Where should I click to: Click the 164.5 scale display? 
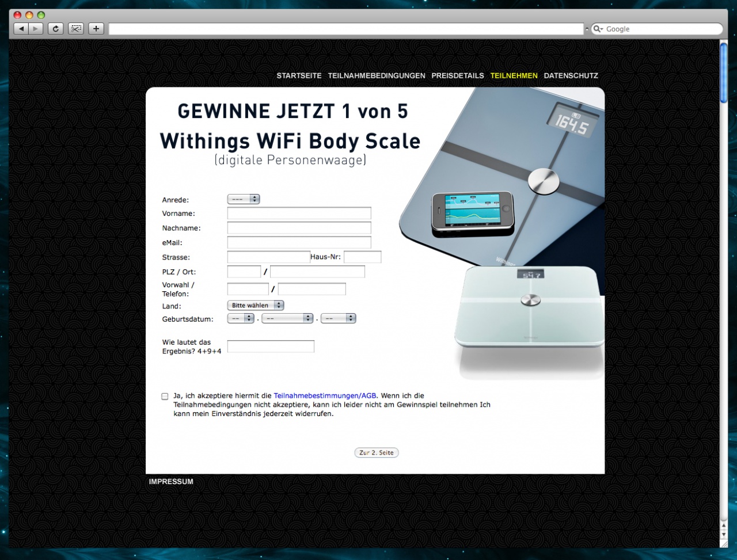click(x=571, y=121)
